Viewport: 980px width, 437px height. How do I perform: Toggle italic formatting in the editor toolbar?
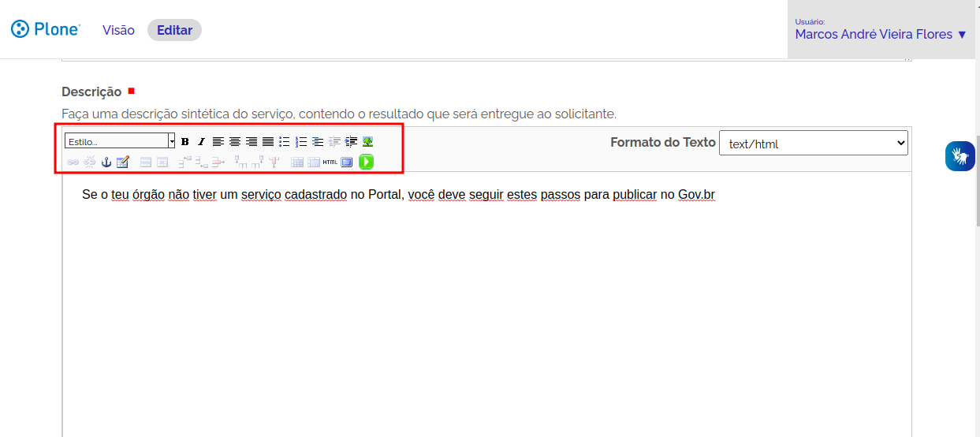pos(201,142)
